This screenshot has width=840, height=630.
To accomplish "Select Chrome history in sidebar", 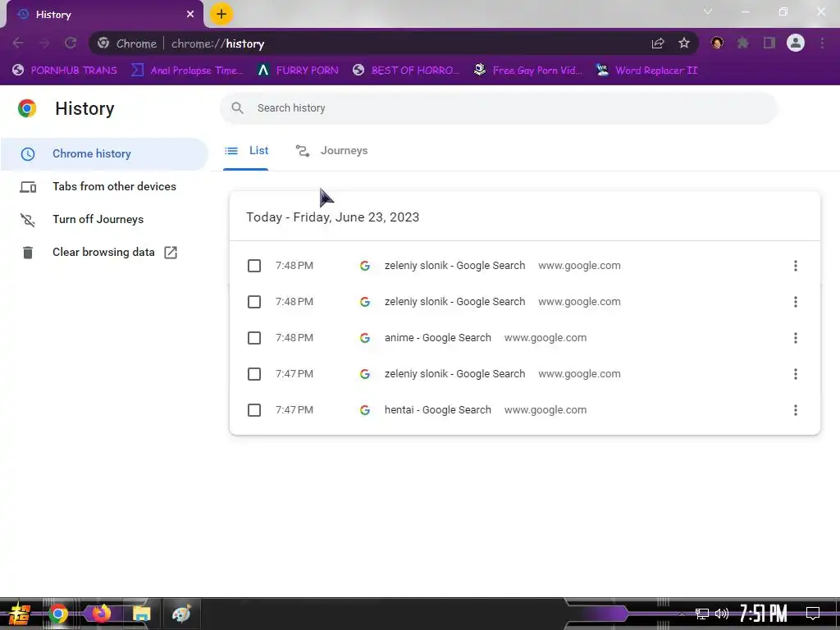I will (104, 153).
